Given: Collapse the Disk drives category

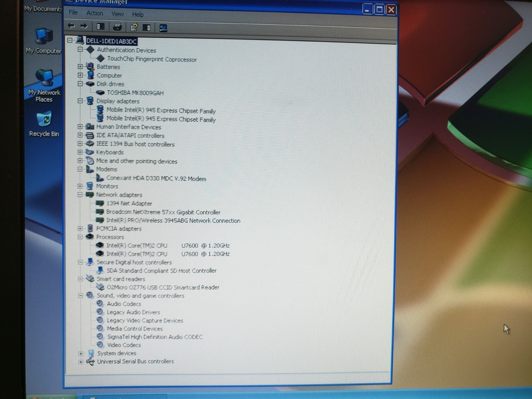Looking at the screenshot, I should click(80, 84).
